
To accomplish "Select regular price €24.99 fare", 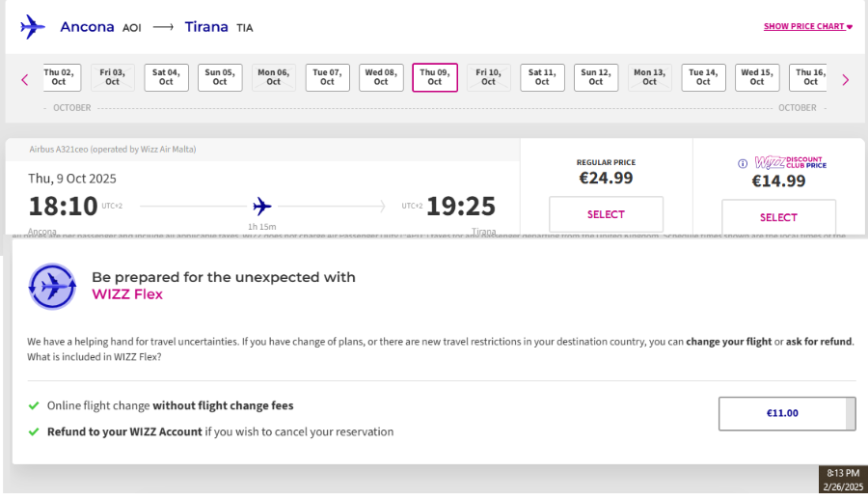I will (606, 214).
